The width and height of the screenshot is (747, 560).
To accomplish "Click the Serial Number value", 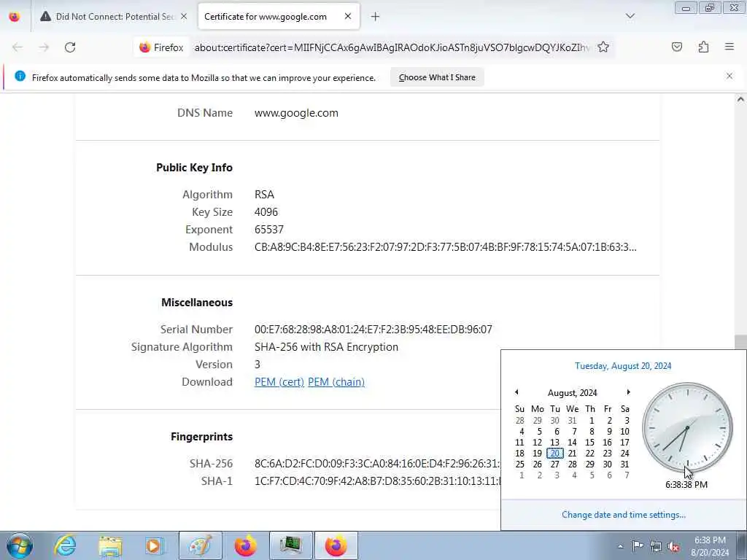I will coord(373,330).
